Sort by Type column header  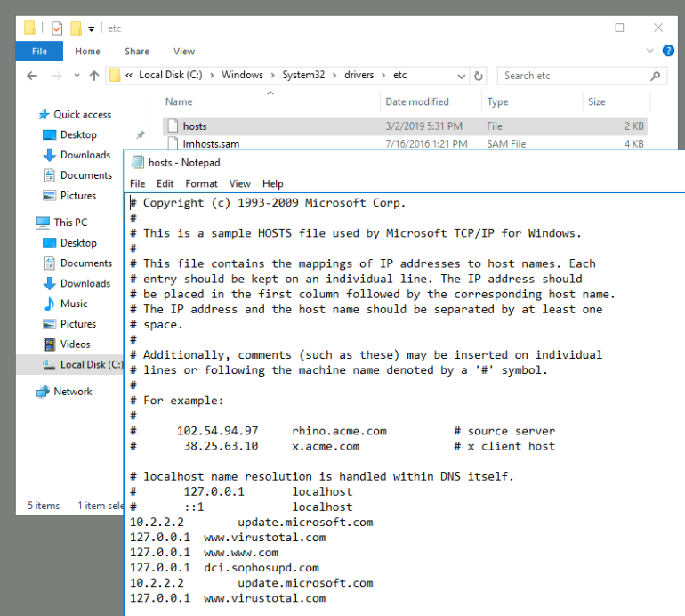pyautogui.click(x=497, y=101)
